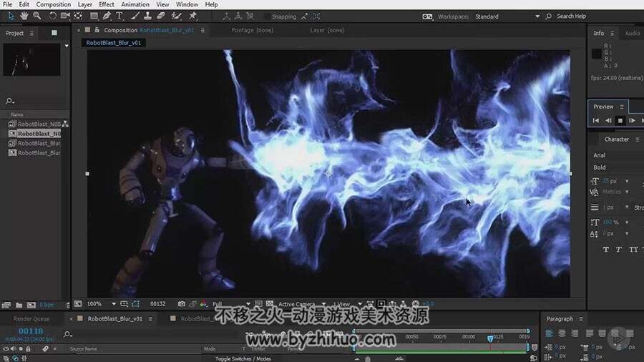Viewport: 644px width, 362px height.
Task: Take a snapshot with camera icon
Action: pos(181,304)
